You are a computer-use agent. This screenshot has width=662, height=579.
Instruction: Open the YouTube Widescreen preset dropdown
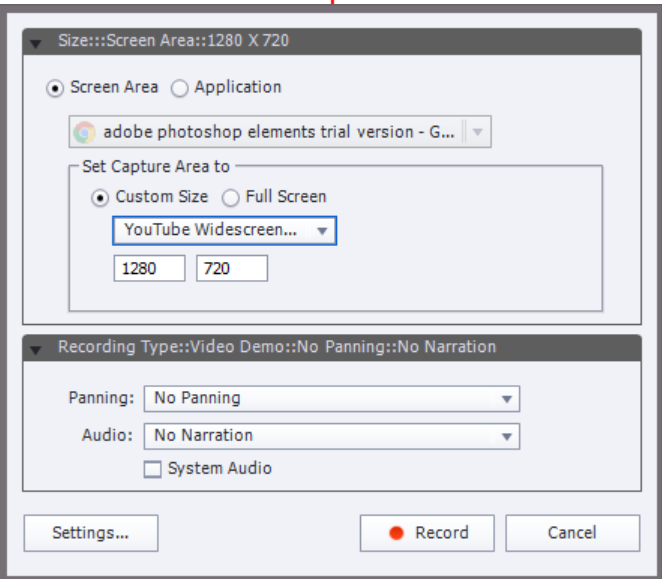tap(224, 231)
